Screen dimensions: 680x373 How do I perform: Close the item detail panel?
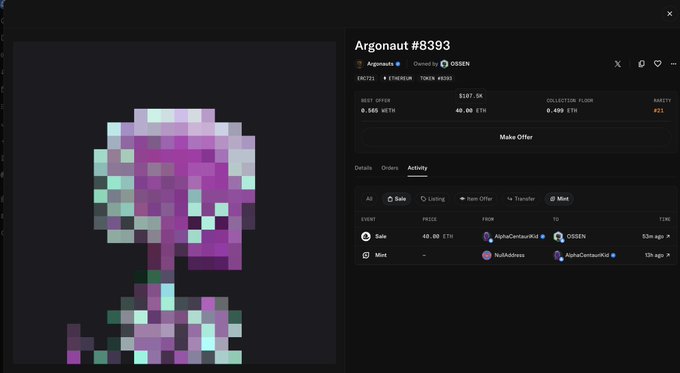click(x=670, y=14)
